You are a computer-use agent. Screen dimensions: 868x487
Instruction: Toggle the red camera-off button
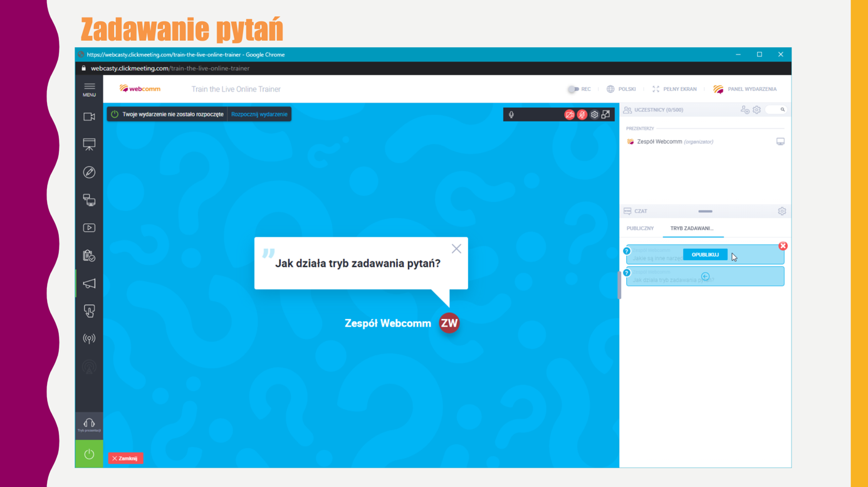pos(569,115)
